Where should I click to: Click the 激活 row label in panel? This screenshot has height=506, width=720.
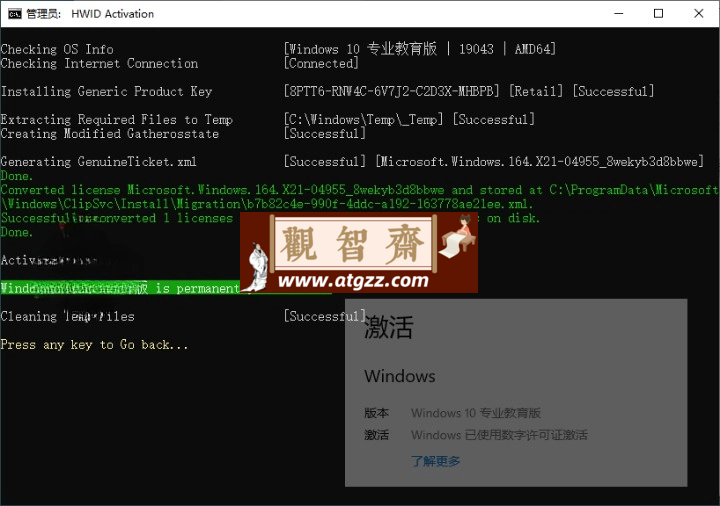(377, 435)
